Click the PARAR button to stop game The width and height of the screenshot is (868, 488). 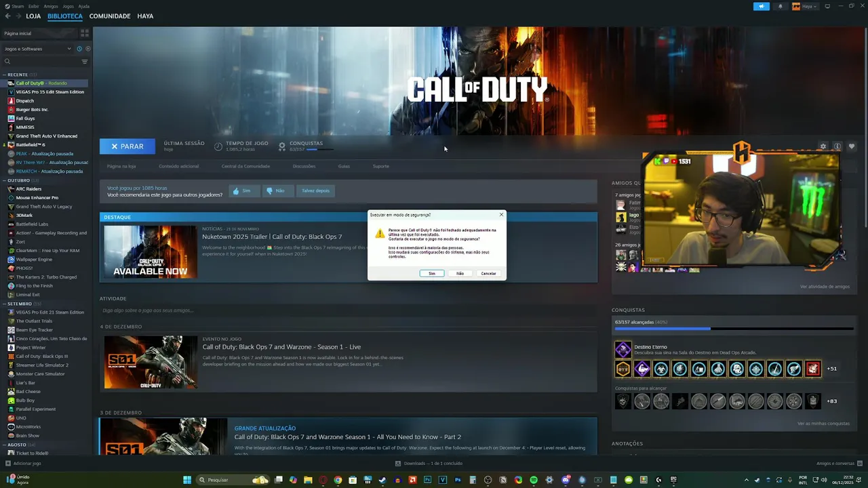tap(127, 146)
